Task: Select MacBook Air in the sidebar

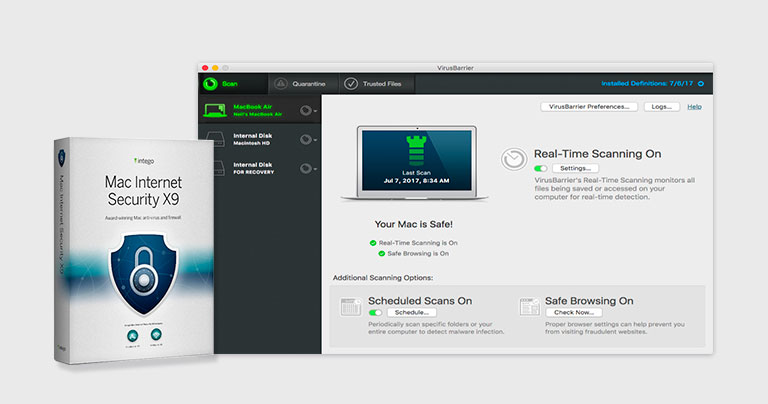Action: pyautogui.click(x=260, y=110)
